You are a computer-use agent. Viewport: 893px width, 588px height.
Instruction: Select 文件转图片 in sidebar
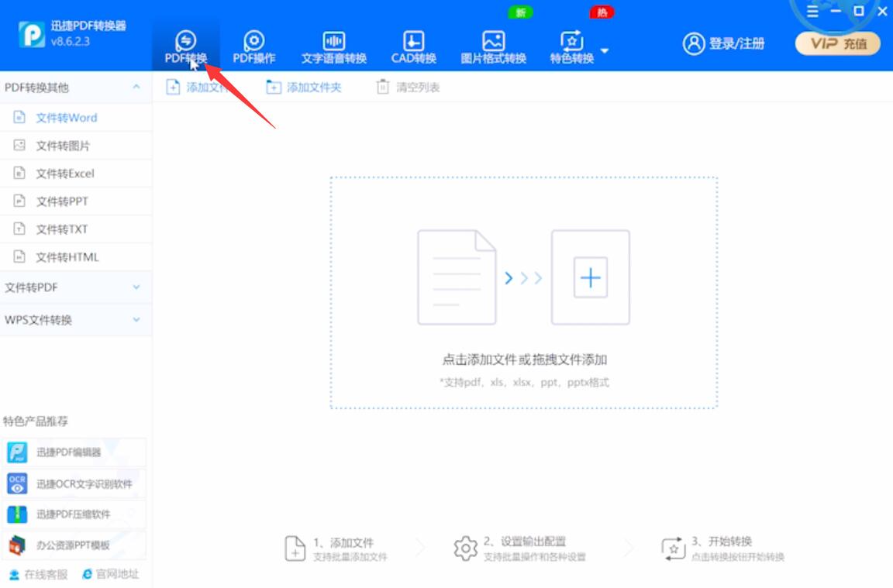pos(76,146)
